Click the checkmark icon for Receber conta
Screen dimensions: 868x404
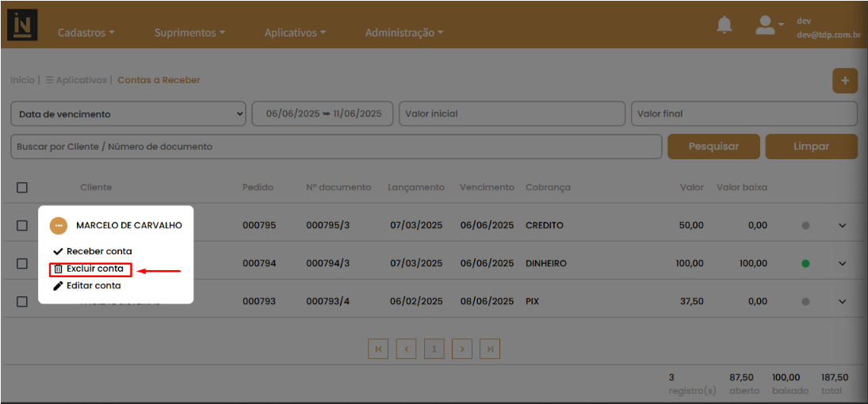[58, 251]
